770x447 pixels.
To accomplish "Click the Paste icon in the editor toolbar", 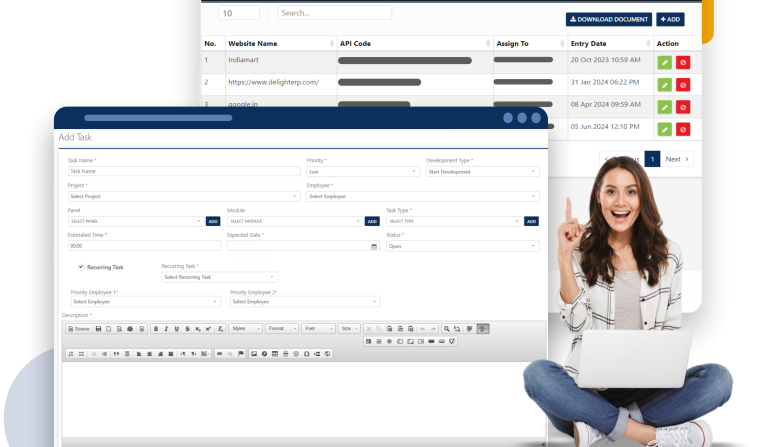I will (389, 329).
